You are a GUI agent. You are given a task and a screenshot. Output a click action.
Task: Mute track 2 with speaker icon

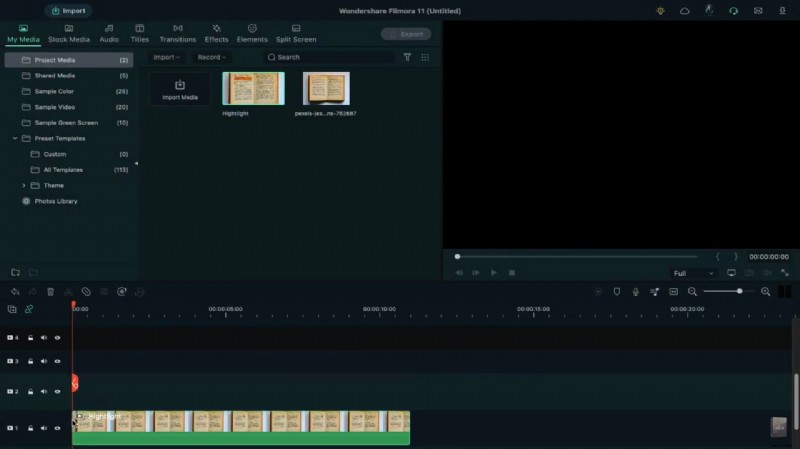coord(44,391)
